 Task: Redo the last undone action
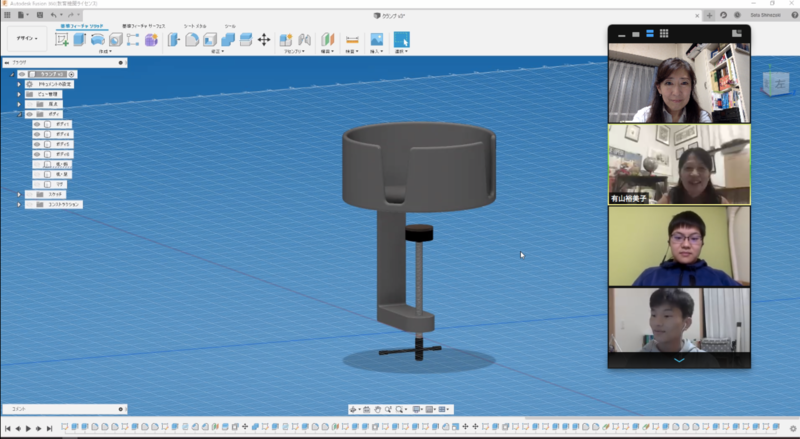click(x=71, y=15)
